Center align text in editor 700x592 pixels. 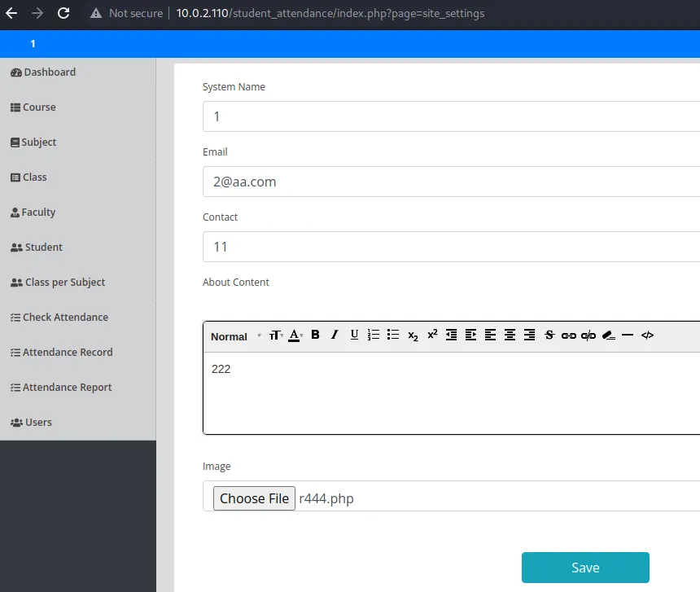pos(510,335)
